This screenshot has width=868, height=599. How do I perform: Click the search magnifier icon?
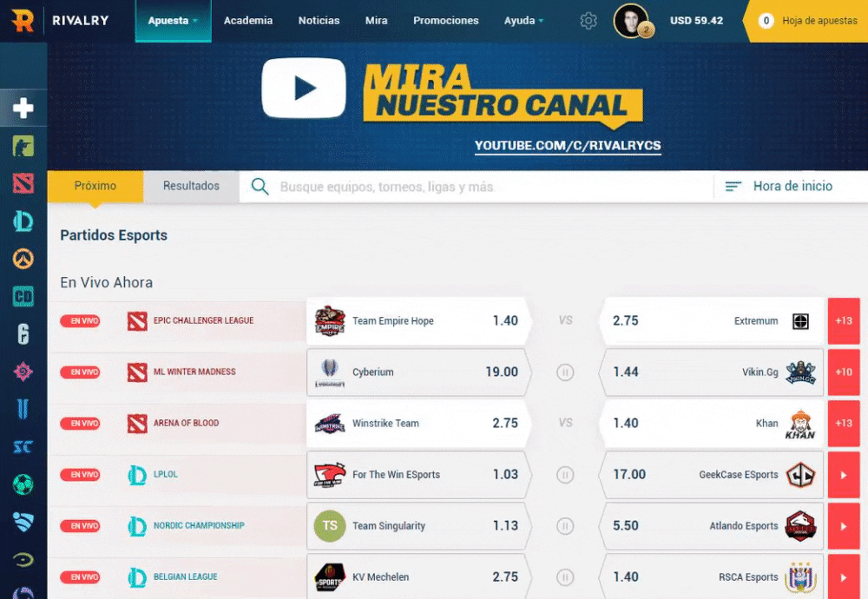260,187
